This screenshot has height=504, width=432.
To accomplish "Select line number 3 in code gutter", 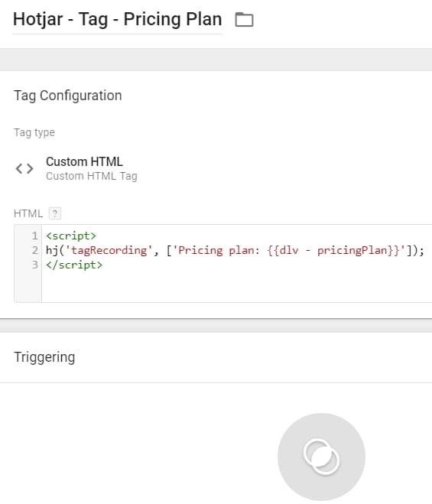I will 34,265.
